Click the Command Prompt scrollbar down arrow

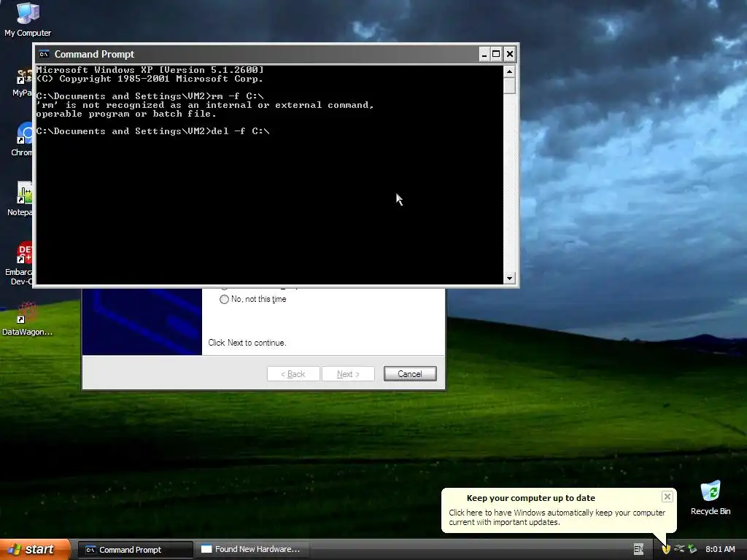point(509,278)
